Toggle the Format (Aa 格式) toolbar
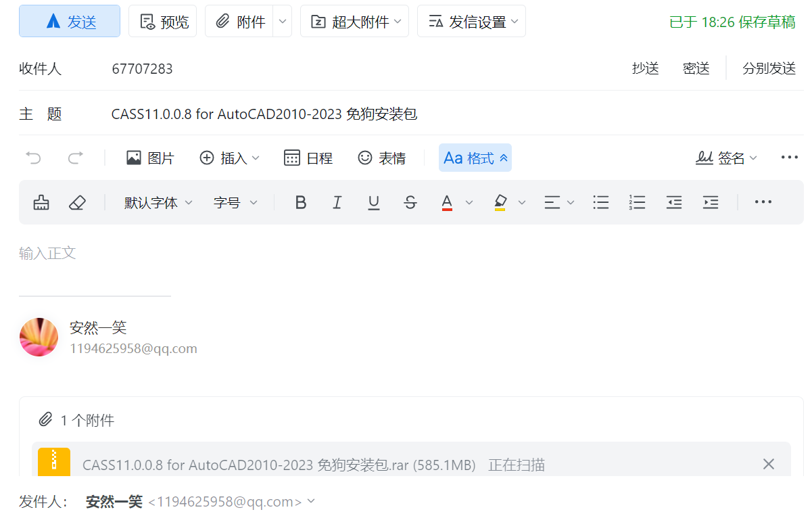Image resolution: width=812 pixels, height=514 pixels. [x=475, y=158]
